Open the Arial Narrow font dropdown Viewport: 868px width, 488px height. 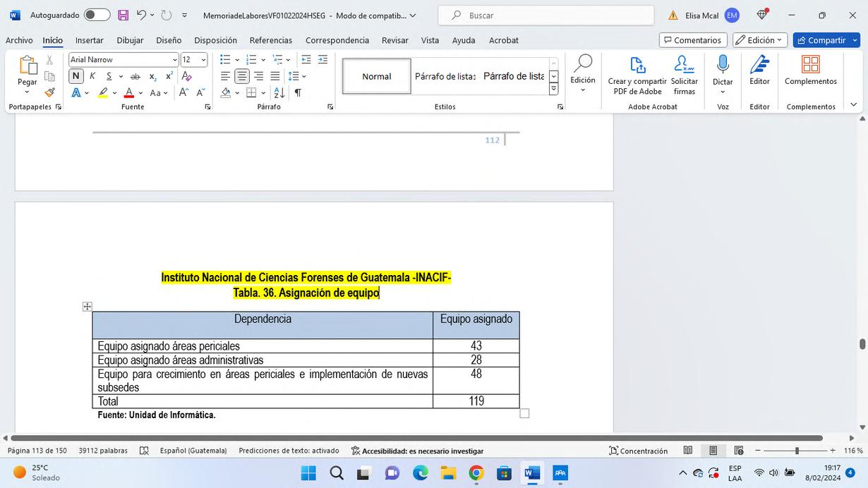pyautogui.click(x=123, y=60)
